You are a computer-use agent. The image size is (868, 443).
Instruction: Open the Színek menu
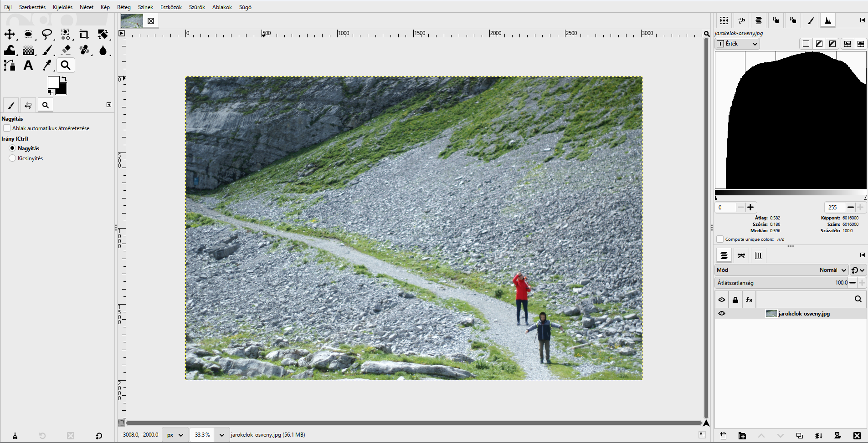click(x=145, y=7)
